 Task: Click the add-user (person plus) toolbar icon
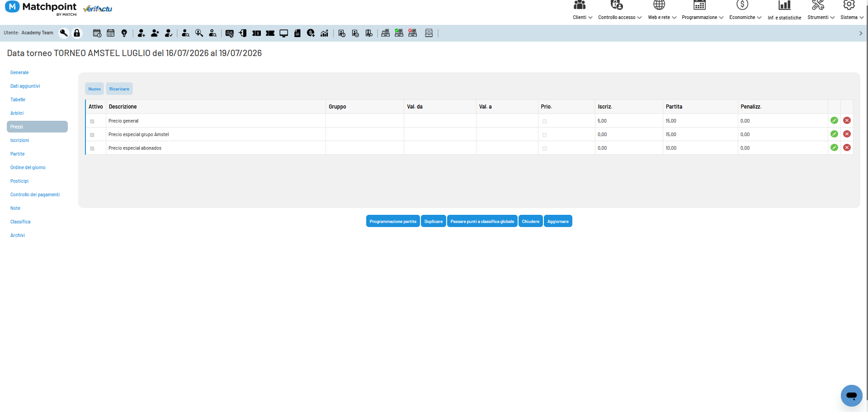142,33
